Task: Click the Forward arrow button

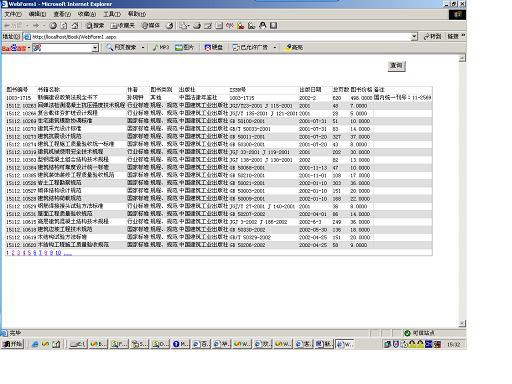Action: [x=36, y=25]
